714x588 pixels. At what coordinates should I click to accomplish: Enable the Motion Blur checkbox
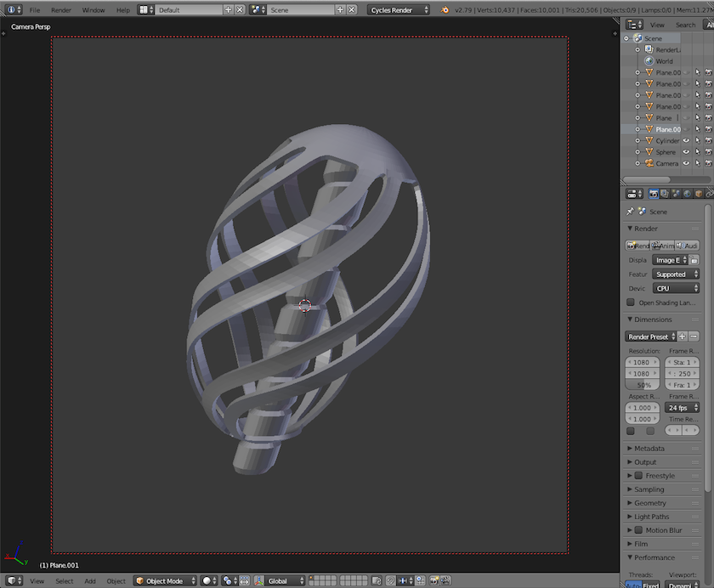[x=638, y=530]
